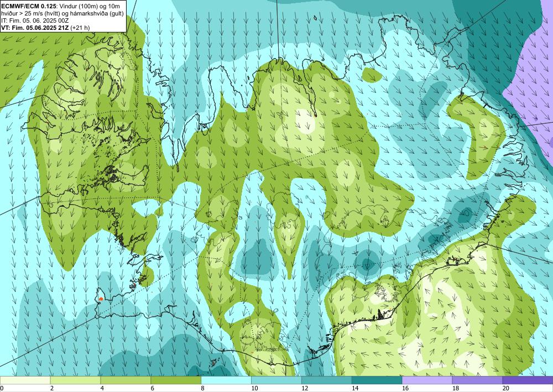Click the orange marker on the southwest peninsula
This screenshot has width=553, height=392.
point(101,299)
